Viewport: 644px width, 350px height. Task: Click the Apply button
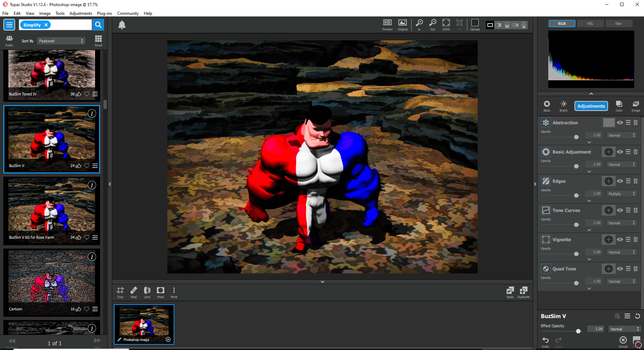coord(510,292)
